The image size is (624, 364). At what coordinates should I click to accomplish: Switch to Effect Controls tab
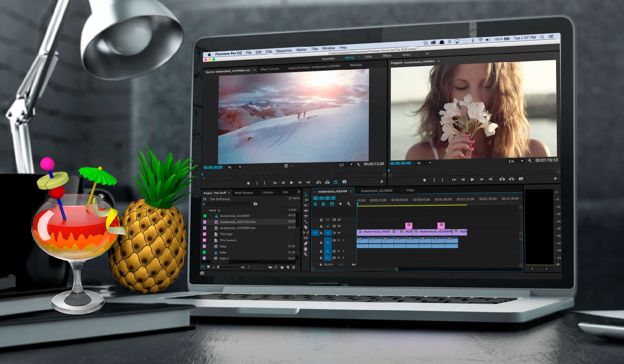click(x=269, y=69)
